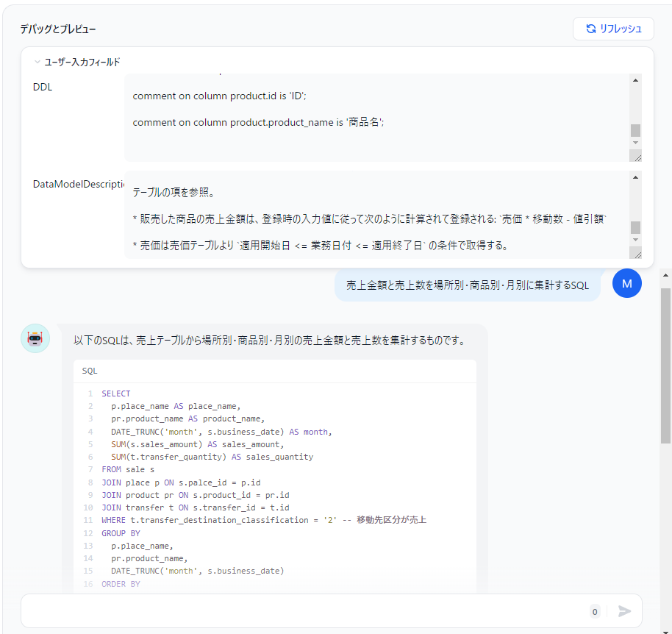Viewport: 672px width, 634px height.
Task: Click the DataModelDescription field label
Action: click(79, 185)
